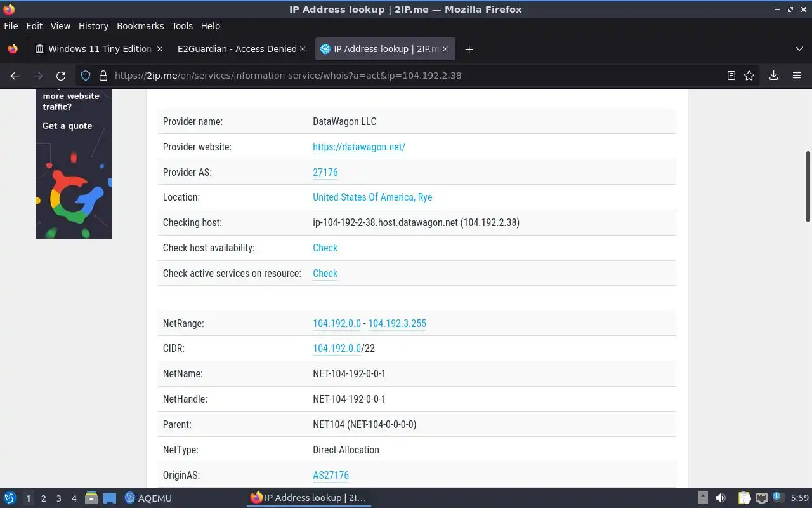
Task: Open the downloads panel icon
Action: [773, 76]
